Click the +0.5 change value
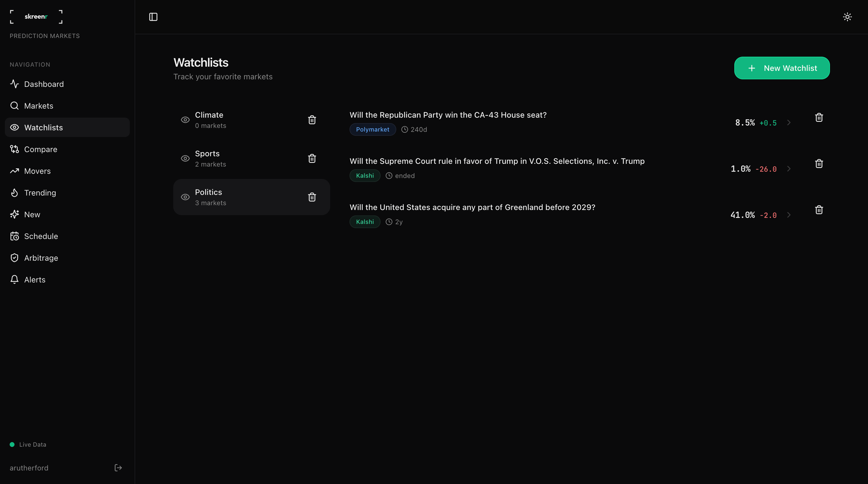The image size is (868, 484). click(768, 123)
